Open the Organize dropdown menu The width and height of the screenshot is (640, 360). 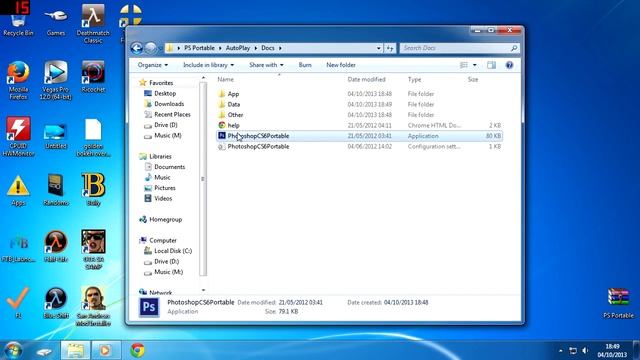[x=153, y=65]
